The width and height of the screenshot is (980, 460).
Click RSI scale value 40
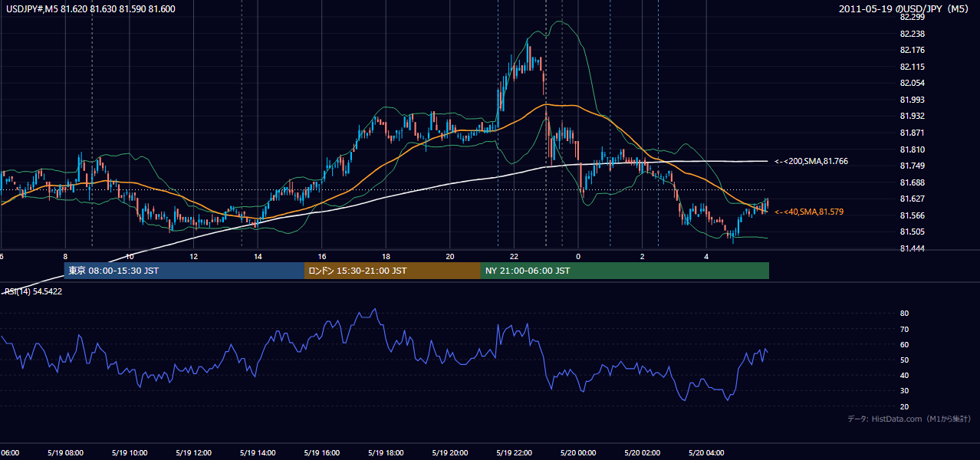[x=904, y=375]
